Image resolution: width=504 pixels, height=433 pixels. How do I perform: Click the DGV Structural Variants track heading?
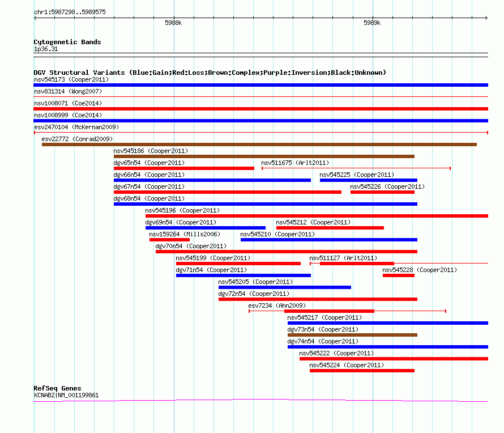coord(210,73)
